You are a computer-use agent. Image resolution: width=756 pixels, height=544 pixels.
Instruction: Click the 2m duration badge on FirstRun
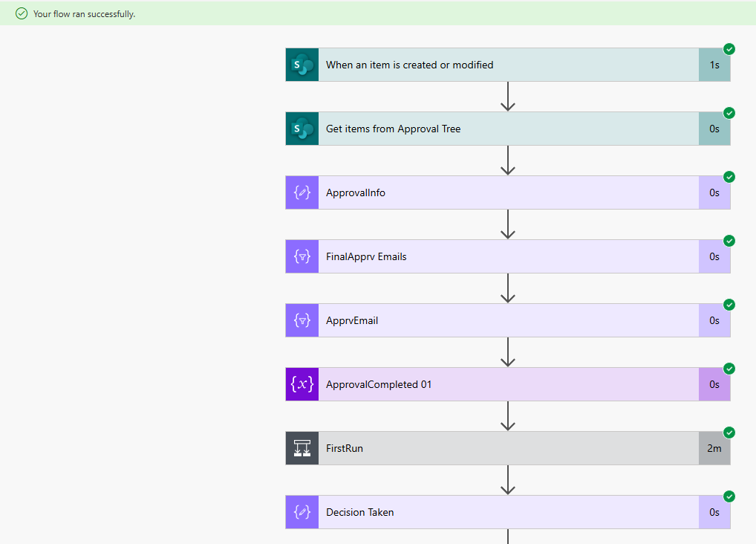pyautogui.click(x=714, y=448)
